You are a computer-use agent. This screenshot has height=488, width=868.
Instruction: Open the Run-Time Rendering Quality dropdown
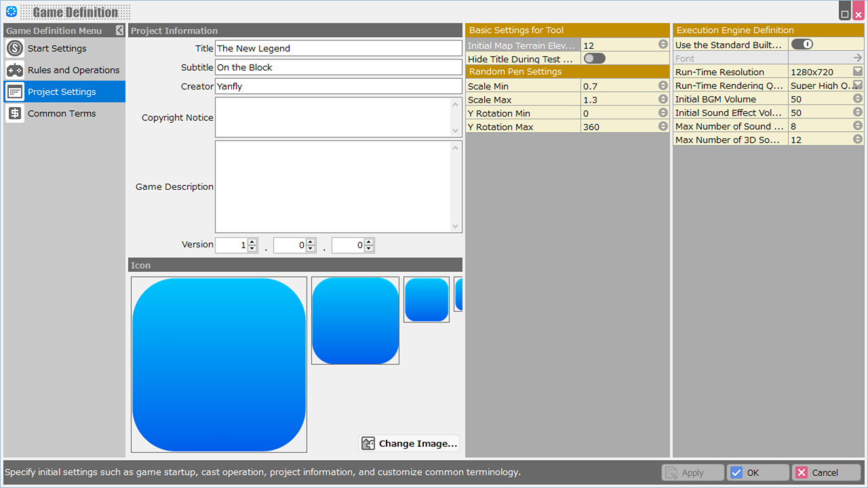click(x=857, y=85)
